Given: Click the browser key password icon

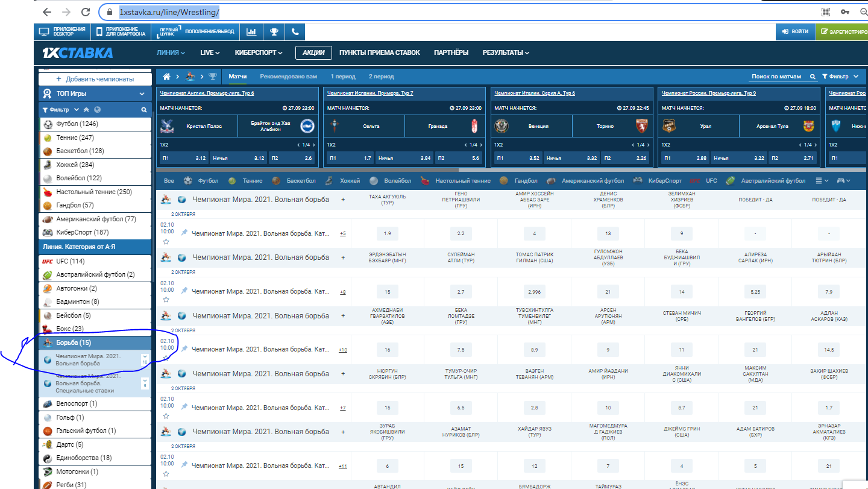Looking at the screenshot, I should (846, 12).
